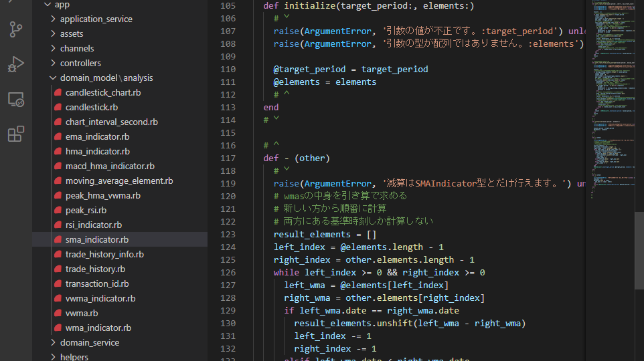Click line number 117 in the gutter

coord(228,158)
